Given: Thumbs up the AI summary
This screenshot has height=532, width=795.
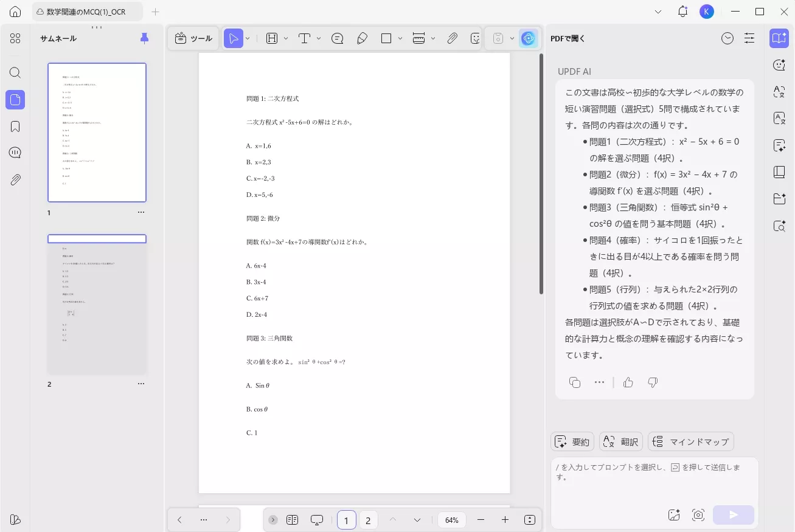Looking at the screenshot, I should tap(628, 382).
